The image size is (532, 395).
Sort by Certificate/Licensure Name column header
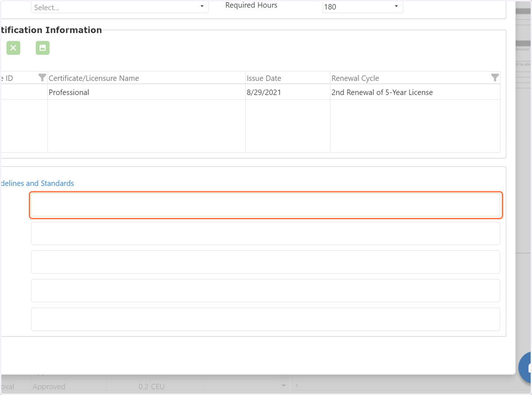(94, 78)
